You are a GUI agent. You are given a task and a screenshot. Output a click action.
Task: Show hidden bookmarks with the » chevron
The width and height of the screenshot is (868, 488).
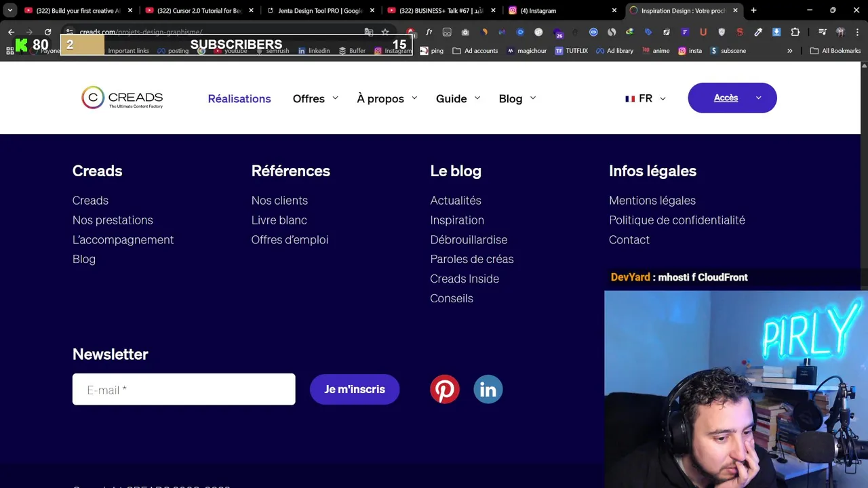tap(789, 51)
